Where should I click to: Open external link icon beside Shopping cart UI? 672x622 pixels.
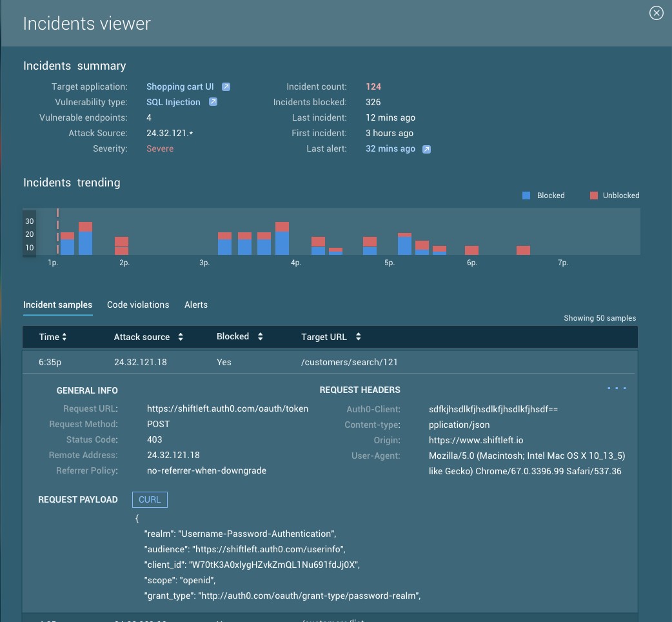pyautogui.click(x=226, y=86)
